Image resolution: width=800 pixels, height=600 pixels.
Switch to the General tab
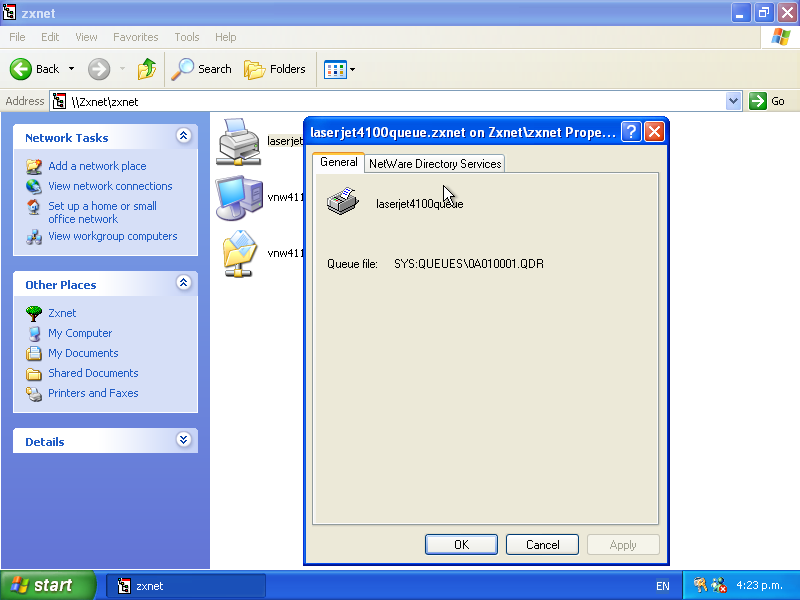click(x=339, y=162)
